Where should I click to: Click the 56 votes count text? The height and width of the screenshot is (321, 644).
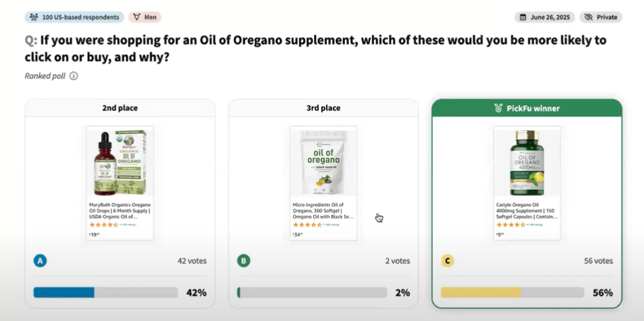coord(599,261)
